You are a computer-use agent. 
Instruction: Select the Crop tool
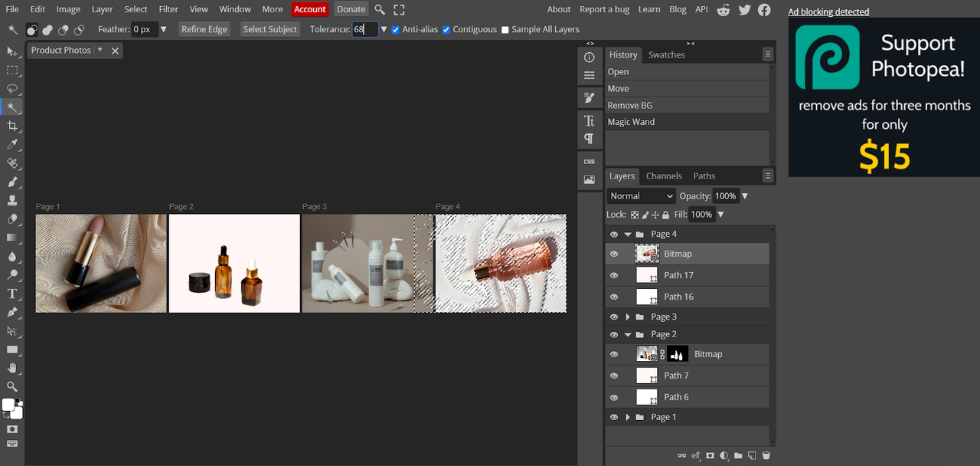pyautogui.click(x=12, y=126)
